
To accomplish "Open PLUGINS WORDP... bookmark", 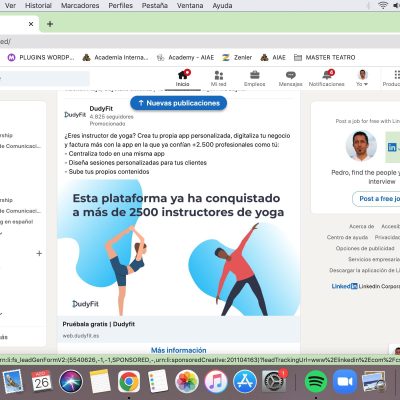I will [41, 57].
